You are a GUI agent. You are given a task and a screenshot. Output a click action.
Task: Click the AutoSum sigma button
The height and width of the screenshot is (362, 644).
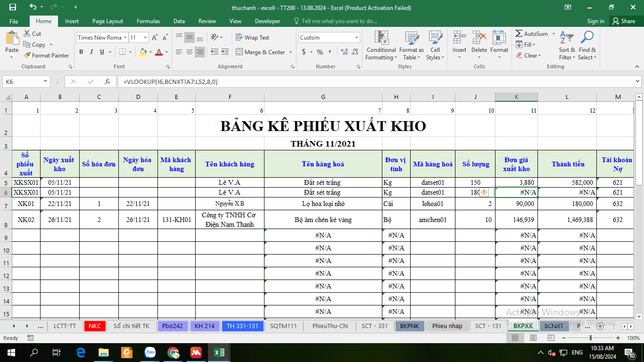(531, 34)
